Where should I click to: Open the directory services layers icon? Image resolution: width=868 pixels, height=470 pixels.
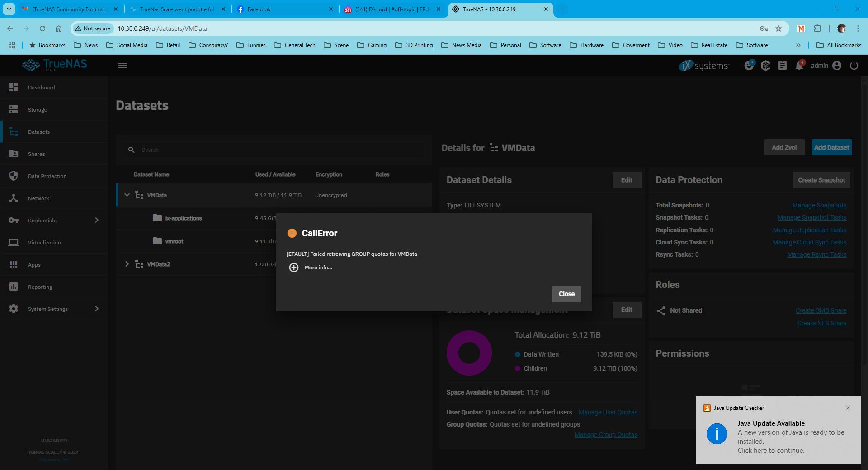(x=765, y=66)
